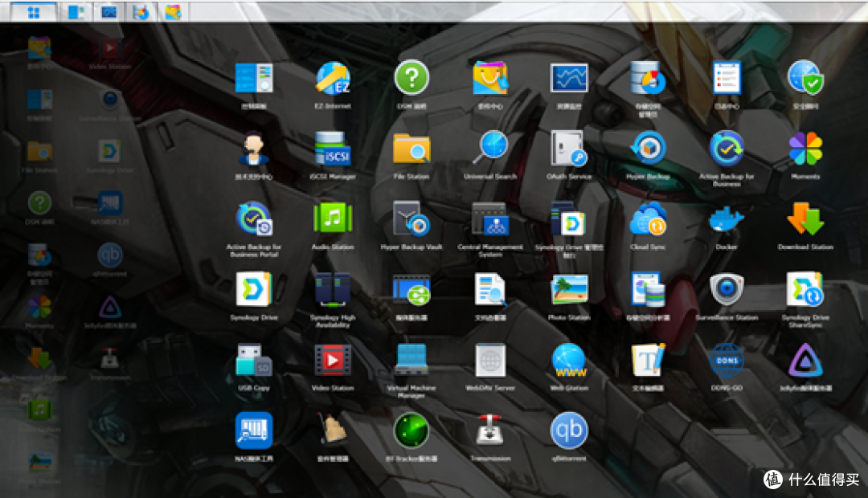Select dimmed File Station desktop shortcut
This screenshot has width=868, height=498.
coord(39,151)
